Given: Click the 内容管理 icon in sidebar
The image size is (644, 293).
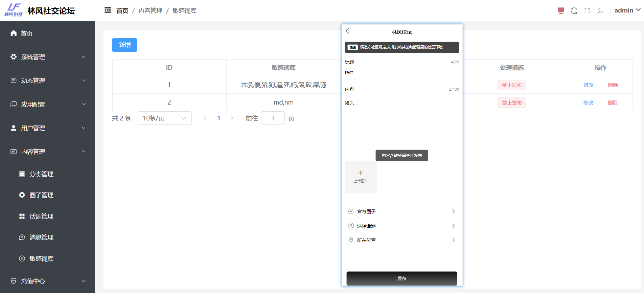Looking at the screenshot, I should pos(14,152).
